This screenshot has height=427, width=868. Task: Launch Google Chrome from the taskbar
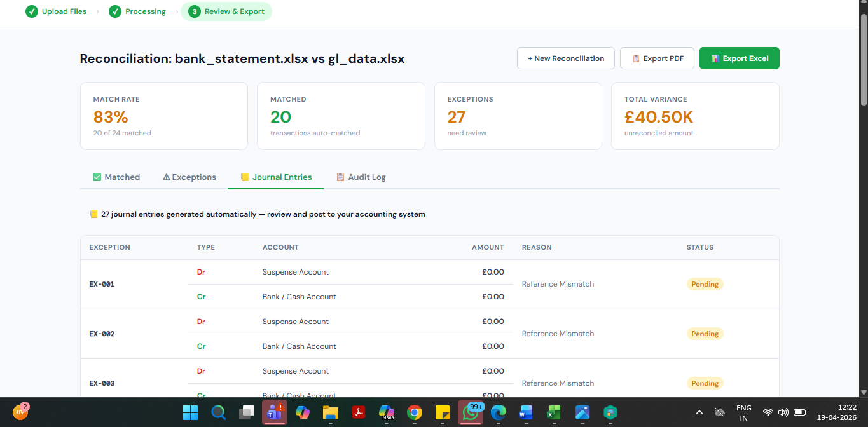414,413
